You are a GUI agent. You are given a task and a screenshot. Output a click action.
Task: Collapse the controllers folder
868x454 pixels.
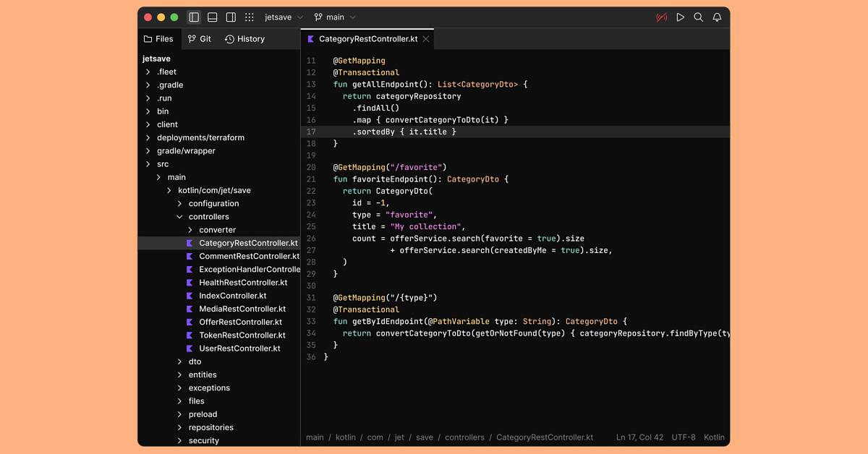[x=180, y=217]
